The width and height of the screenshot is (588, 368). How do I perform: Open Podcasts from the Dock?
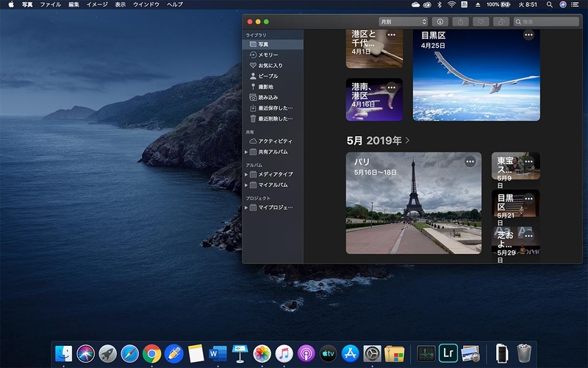click(x=306, y=353)
